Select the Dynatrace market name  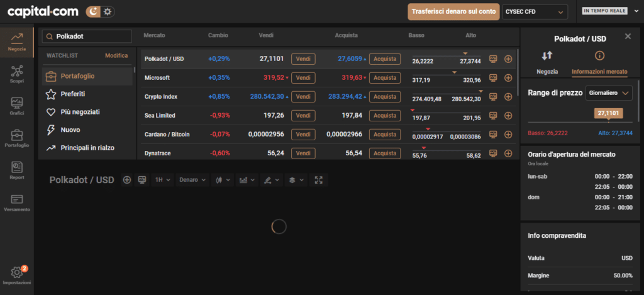[157, 153]
